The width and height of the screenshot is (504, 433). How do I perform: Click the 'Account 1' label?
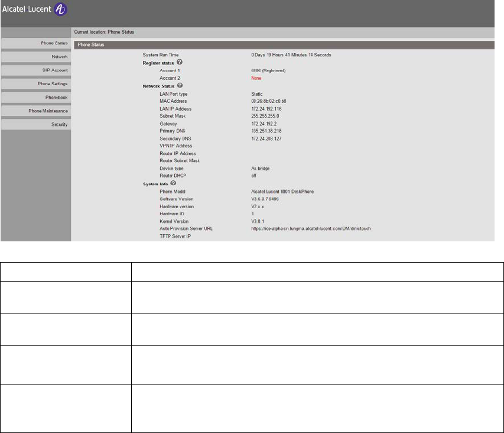click(x=170, y=70)
